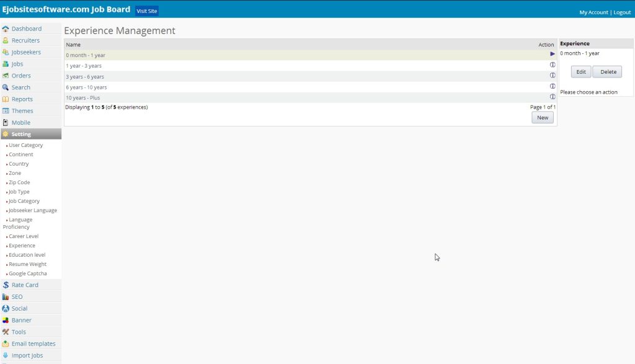Click info icon for 6 years - 10 years

pyautogui.click(x=553, y=86)
